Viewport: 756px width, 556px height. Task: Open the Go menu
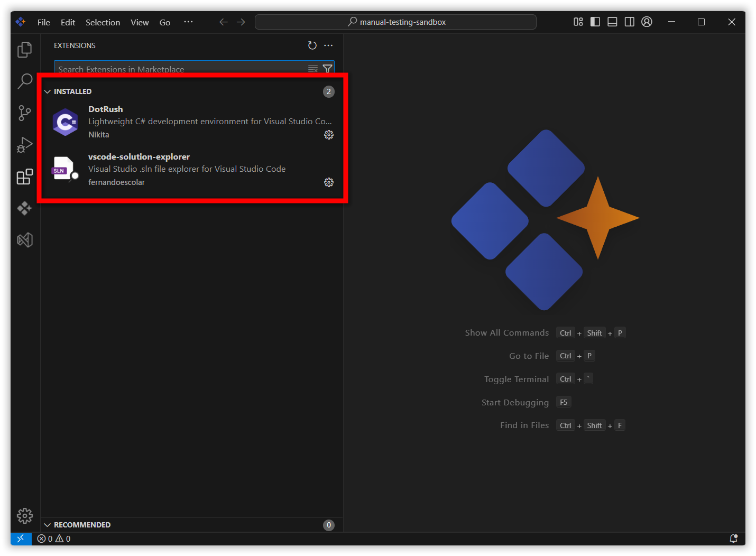click(x=165, y=22)
